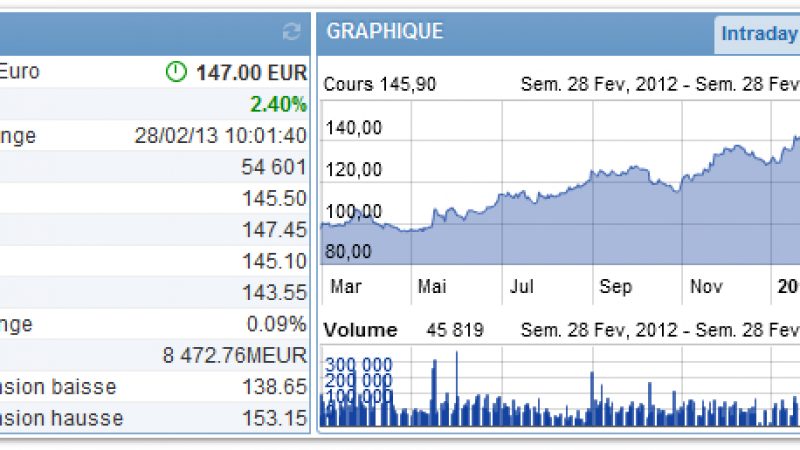Click the Sep marker on chart axis
This screenshot has width=800, height=450.
pyautogui.click(x=616, y=287)
